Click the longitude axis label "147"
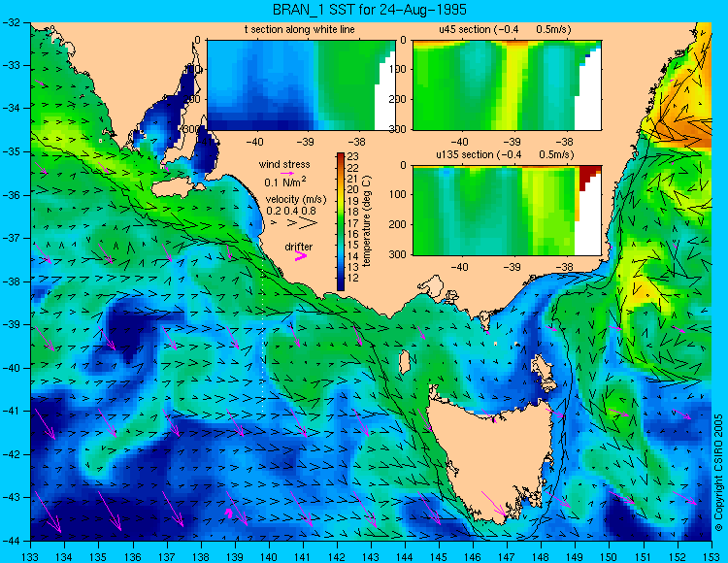The image size is (728, 563). [x=507, y=556]
